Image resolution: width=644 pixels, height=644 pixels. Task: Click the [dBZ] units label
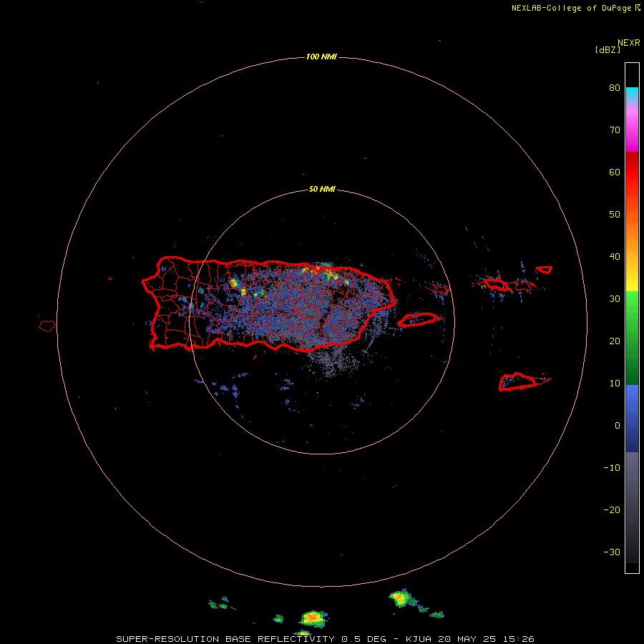pyautogui.click(x=608, y=50)
